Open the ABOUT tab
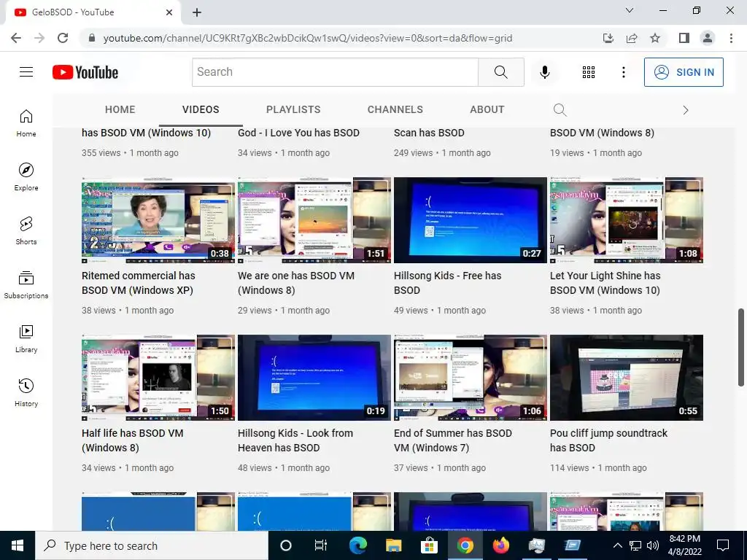Viewport: 747px width, 560px height. 487,109
